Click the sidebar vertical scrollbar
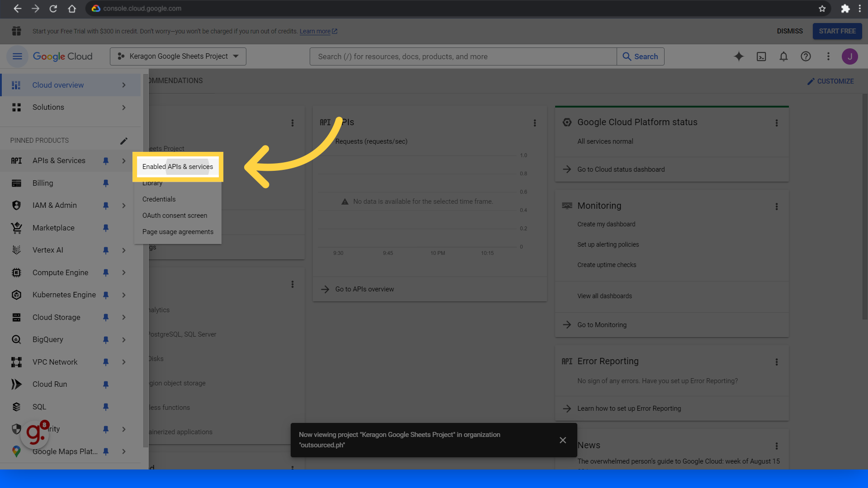The image size is (868, 488). pos(146,261)
